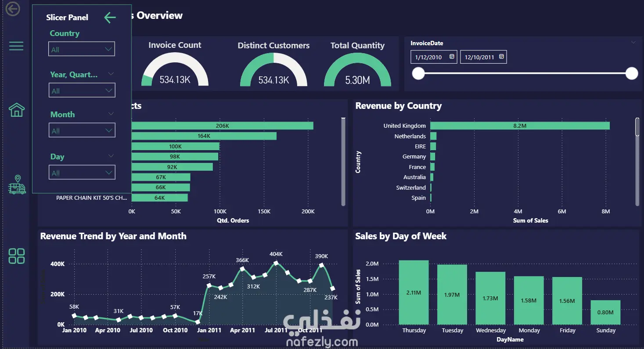644x349 pixels.
Task: Click the Switzerland country label
Action: 411,187
